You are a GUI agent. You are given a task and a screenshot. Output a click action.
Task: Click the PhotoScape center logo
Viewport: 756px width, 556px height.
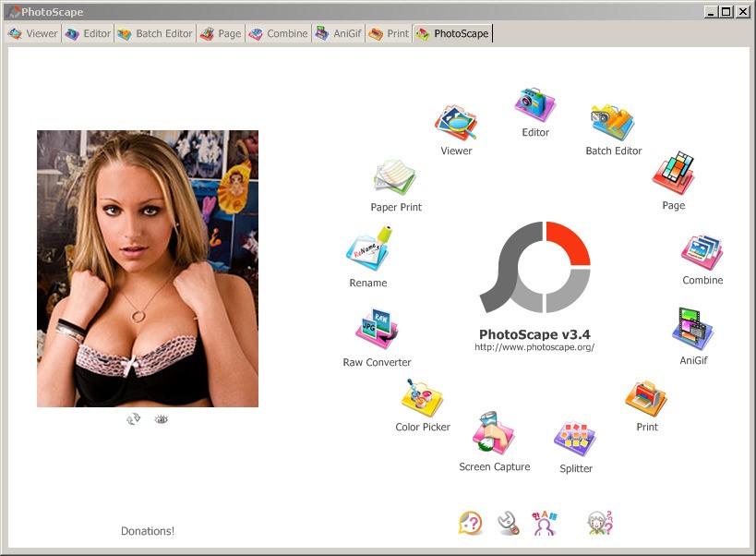pyautogui.click(x=534, y=267)
